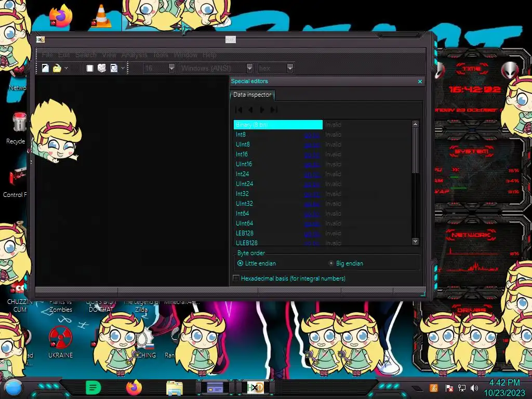Open the File menu

(x=47, y=55)
